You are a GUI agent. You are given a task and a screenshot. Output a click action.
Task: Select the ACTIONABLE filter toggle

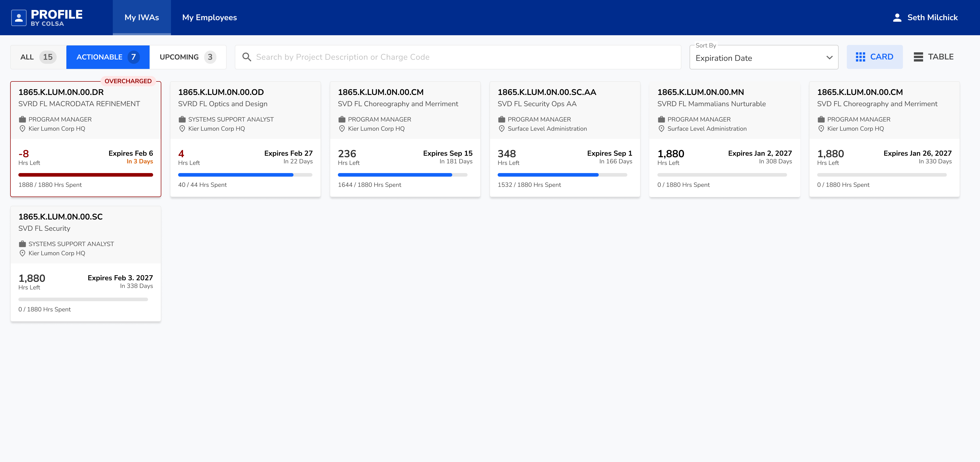[x=108, y=57]
